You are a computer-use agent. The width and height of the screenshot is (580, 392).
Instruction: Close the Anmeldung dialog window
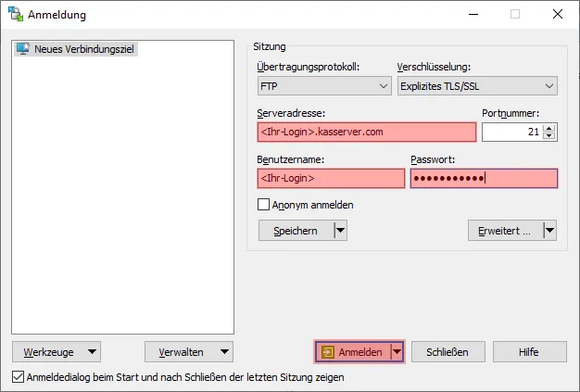click(x=558, y=15)
